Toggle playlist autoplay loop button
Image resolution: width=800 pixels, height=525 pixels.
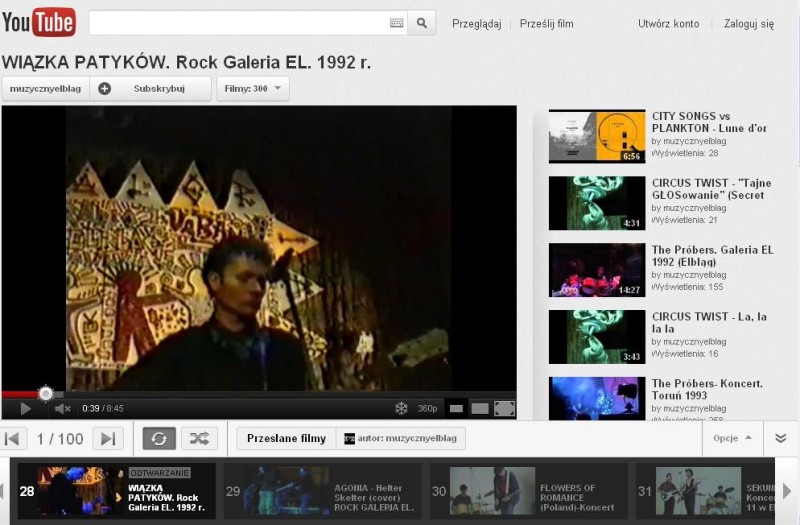pyautogui.click(x=159, y=439)
